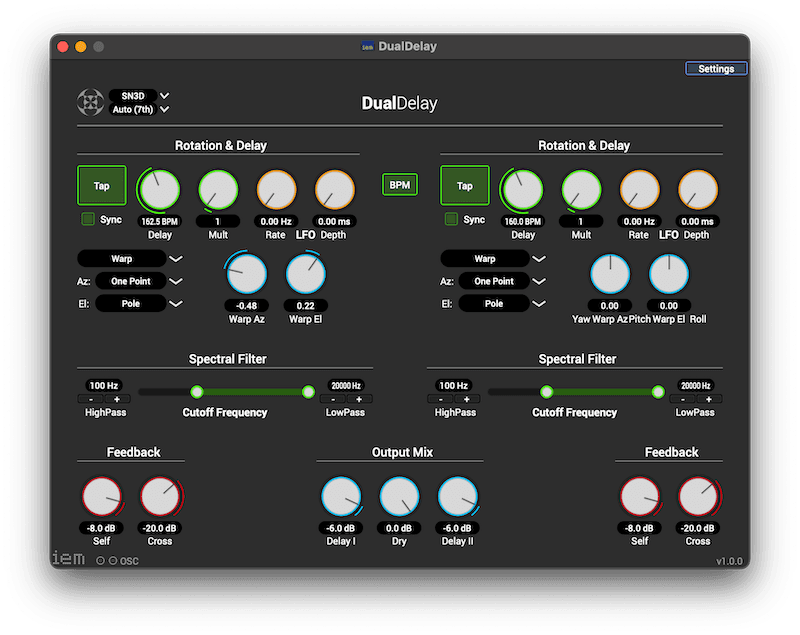Click Tap button beside the 162.5 BPM delay
Viewport: 800px width, 635px height.
pyautogui.click(x=102, y=186)
